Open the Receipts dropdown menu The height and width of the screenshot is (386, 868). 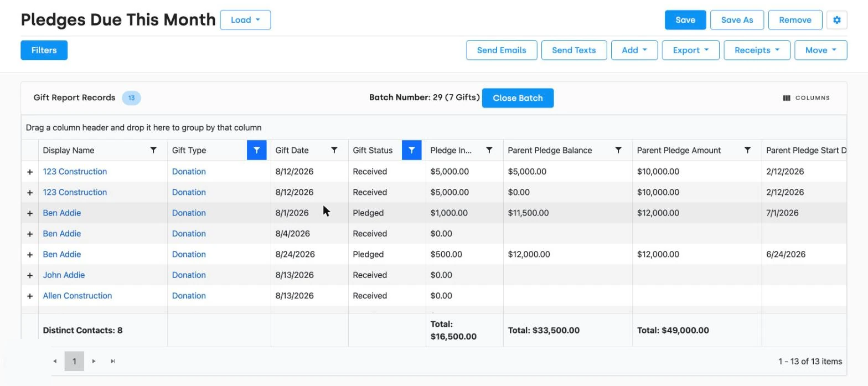pyautogui.click(x=757, y=50)
